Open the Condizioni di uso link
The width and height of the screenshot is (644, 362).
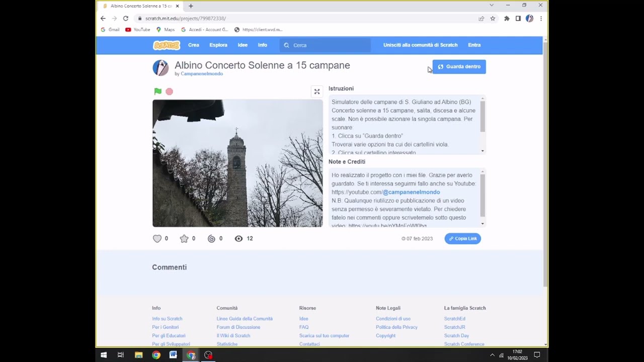[x=393, y=319]
